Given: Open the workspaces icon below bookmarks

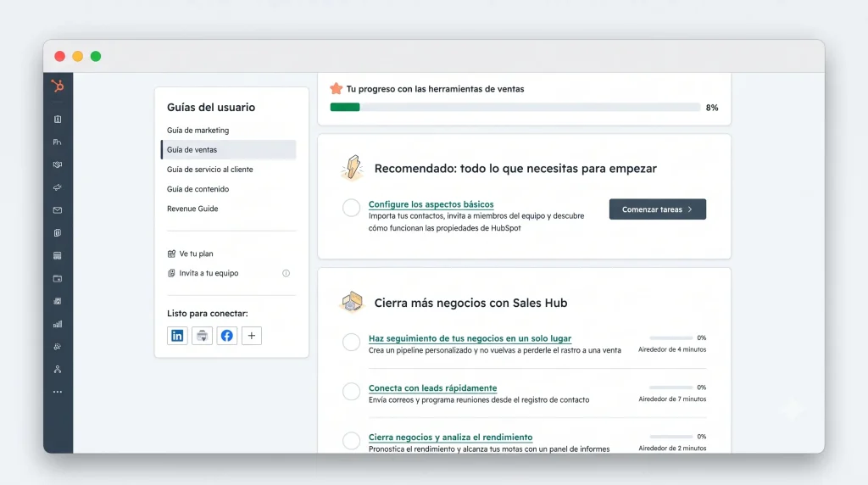Looking at the screenshot, I should [58, 142].
